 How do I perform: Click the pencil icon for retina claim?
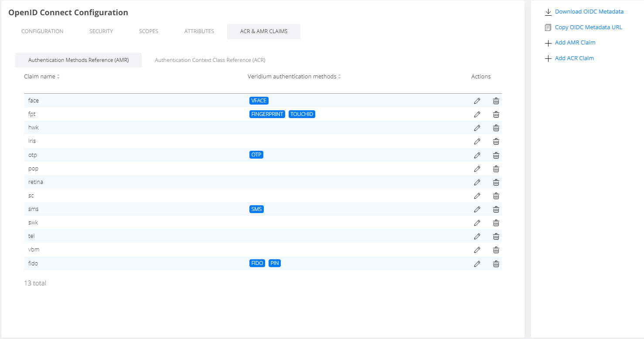click(x=477, y=182)
